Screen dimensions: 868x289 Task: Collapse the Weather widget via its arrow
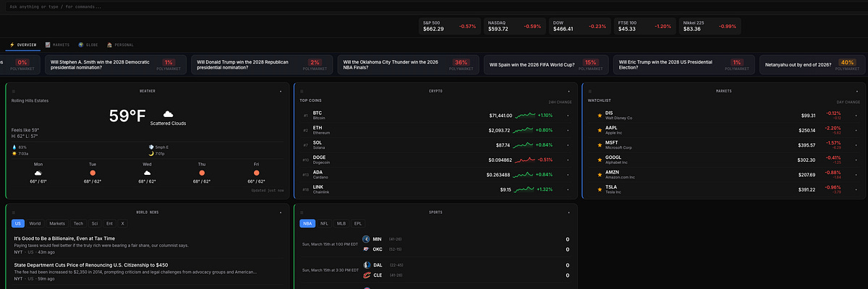click(x=280, y=91)
